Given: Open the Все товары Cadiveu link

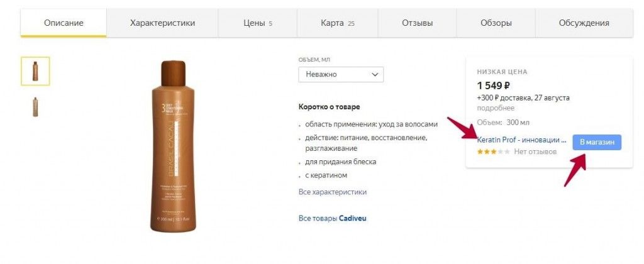Looking at the screenshot, I should [x=332, y=218].
